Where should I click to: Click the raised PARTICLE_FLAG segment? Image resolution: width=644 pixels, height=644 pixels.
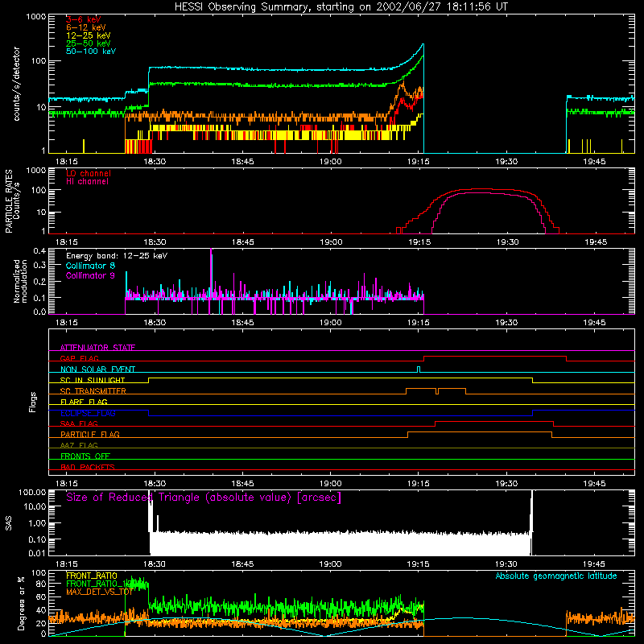pos(480,432)
